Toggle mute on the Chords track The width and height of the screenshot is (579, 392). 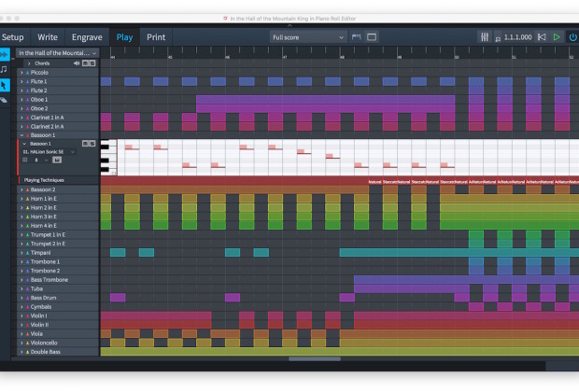[x=85, y=63]
